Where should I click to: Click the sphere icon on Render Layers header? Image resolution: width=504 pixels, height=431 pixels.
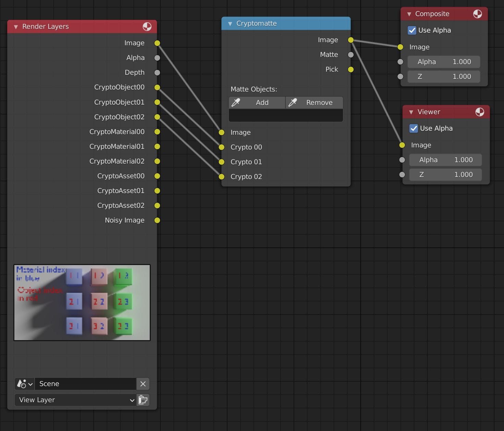[x=147, y=26]
